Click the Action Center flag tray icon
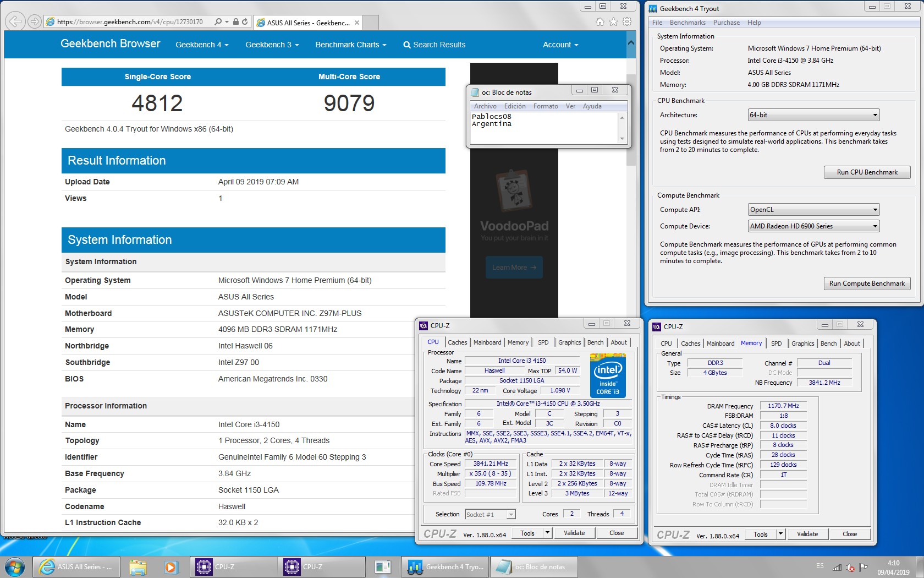Image resolution: width=924 pixels, height=578 pixels. 864,568
